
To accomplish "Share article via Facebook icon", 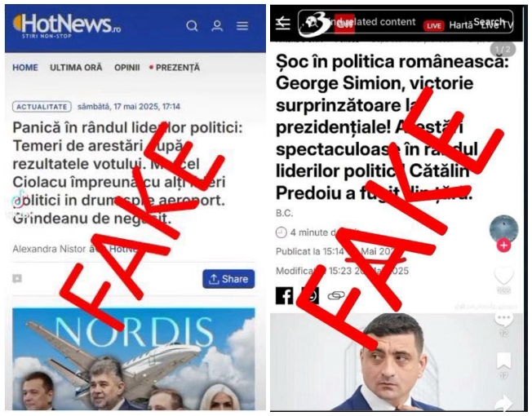I will pyautogui.click(x=284, y=295).
